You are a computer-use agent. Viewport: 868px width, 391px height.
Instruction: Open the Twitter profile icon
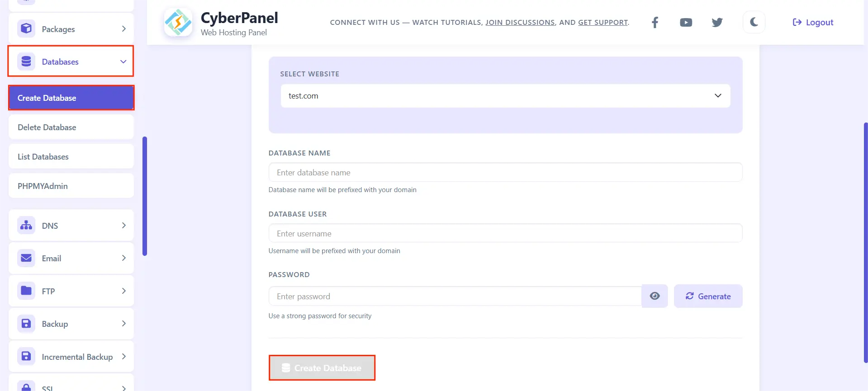click(x=717, y=22)
